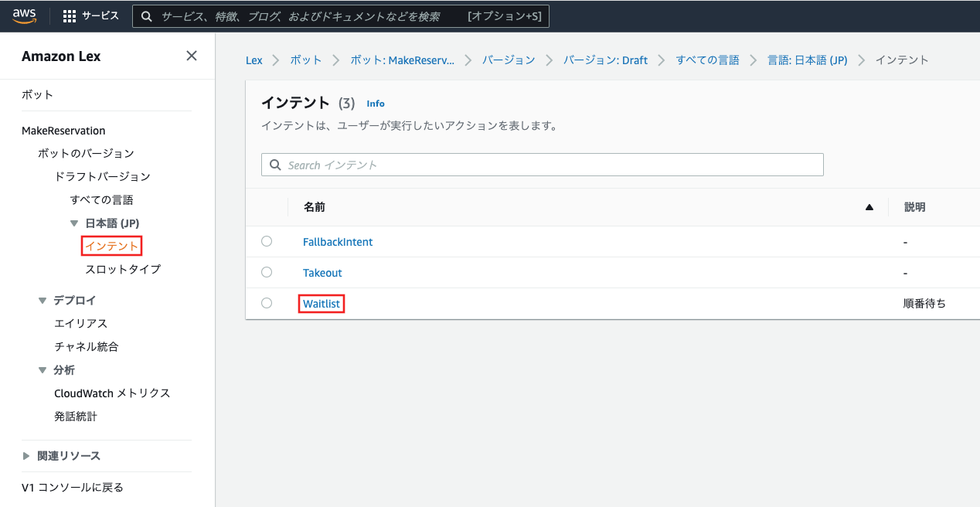Click the バージョン: Draft breadcrumb

point(605,60)
